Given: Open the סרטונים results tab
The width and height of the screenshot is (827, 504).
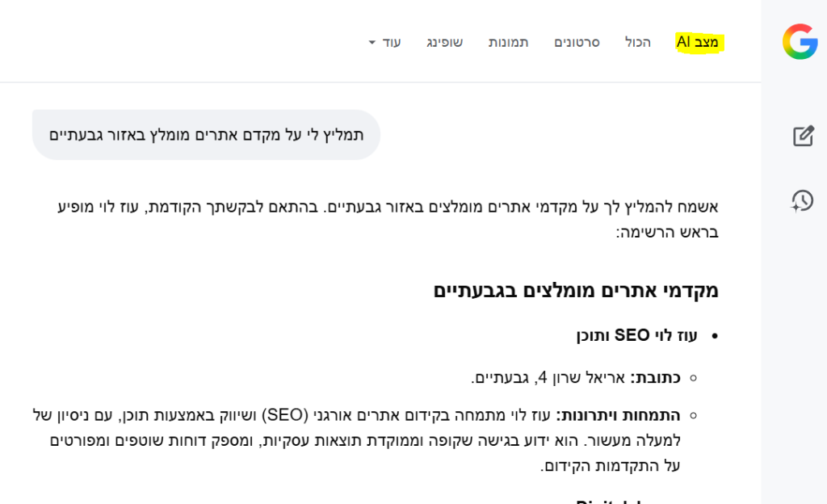Looking at the screenshot, I should pyautogui.click(x=577, y=43).
